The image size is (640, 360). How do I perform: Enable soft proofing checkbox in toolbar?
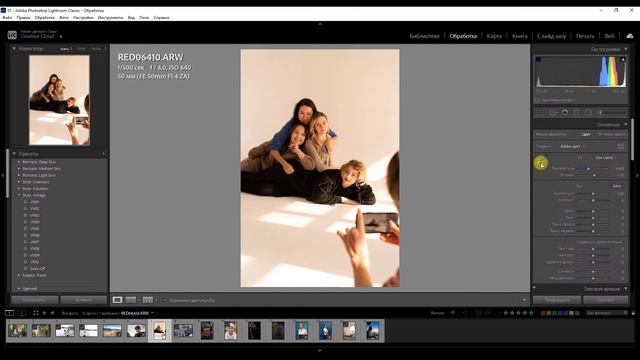tap(164, 300)
